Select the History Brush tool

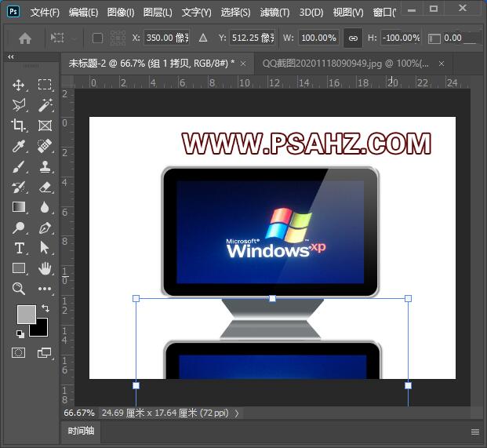tap(19, 187)
